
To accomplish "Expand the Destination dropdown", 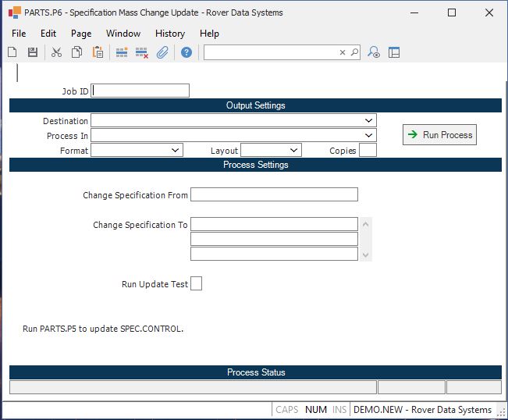I will point(368,121).
